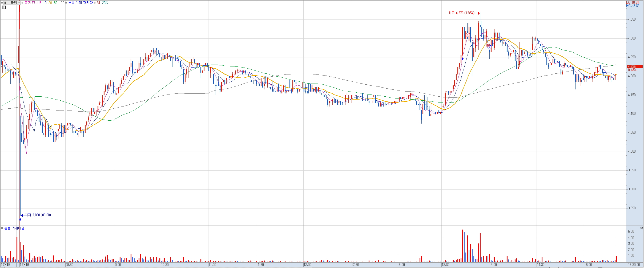The width and height of the screenshot is (644, 268).
Task: Click the red 4,225 current price tag
Action: tap(635, 66)
